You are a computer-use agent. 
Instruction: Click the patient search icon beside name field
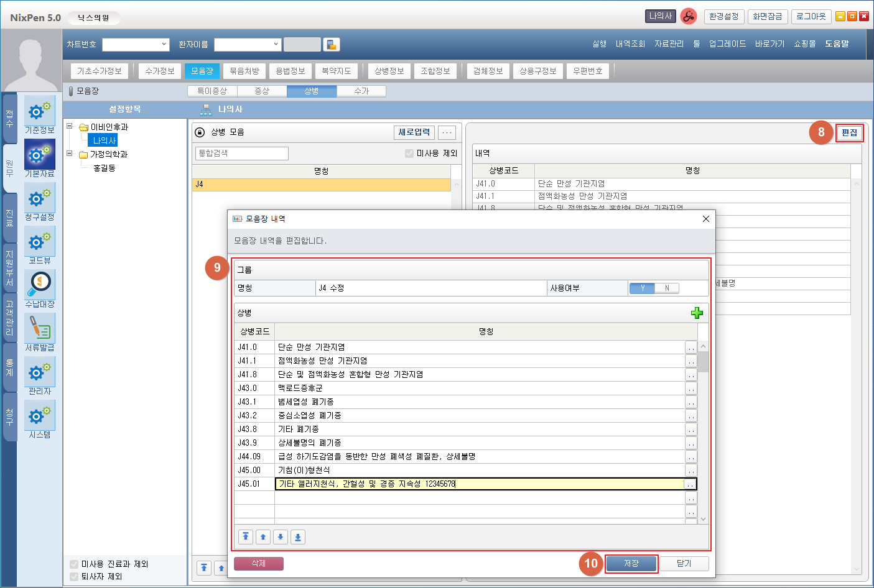pyautogui.click(x=332, y=45)
